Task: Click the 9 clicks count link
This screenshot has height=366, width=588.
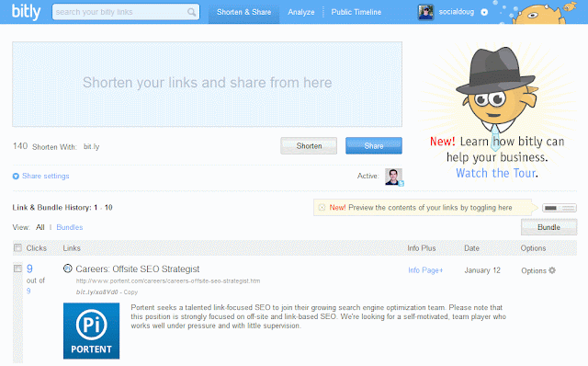Action: 29,269
